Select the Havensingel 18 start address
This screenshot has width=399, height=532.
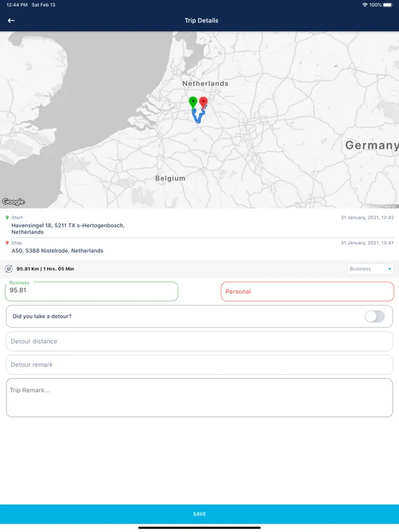(68, 229)
